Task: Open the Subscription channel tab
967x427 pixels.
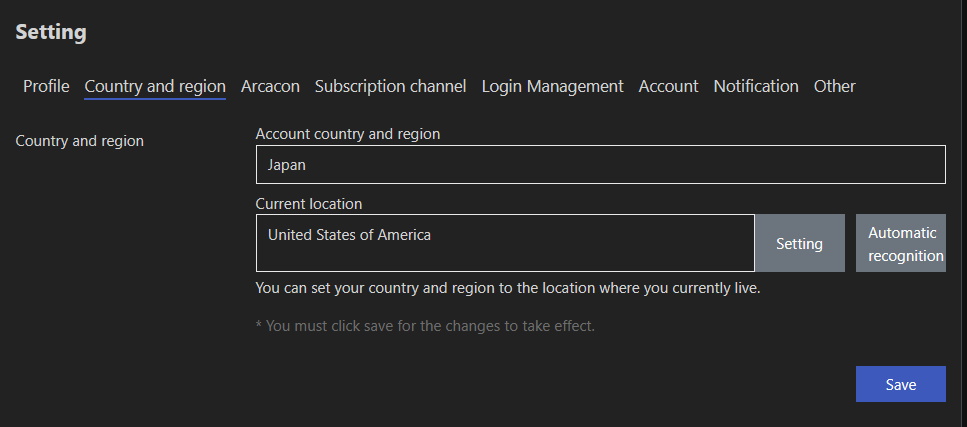Action: tap(390, 86)
